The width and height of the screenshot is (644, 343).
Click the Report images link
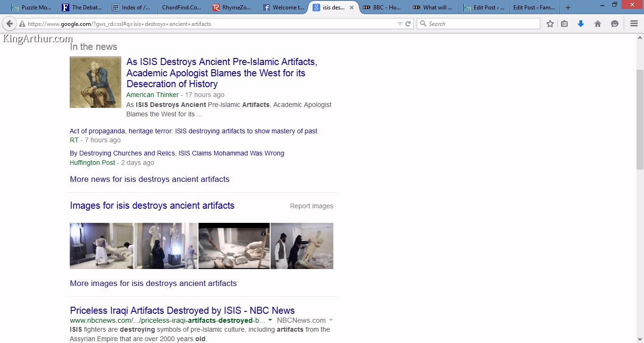click(312, 206)
